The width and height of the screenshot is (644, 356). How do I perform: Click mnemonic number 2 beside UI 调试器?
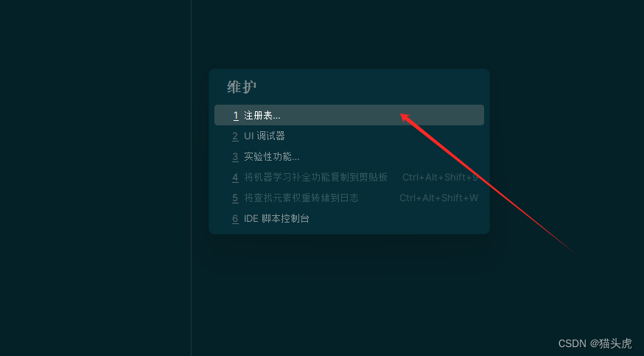tap(235, 136)
